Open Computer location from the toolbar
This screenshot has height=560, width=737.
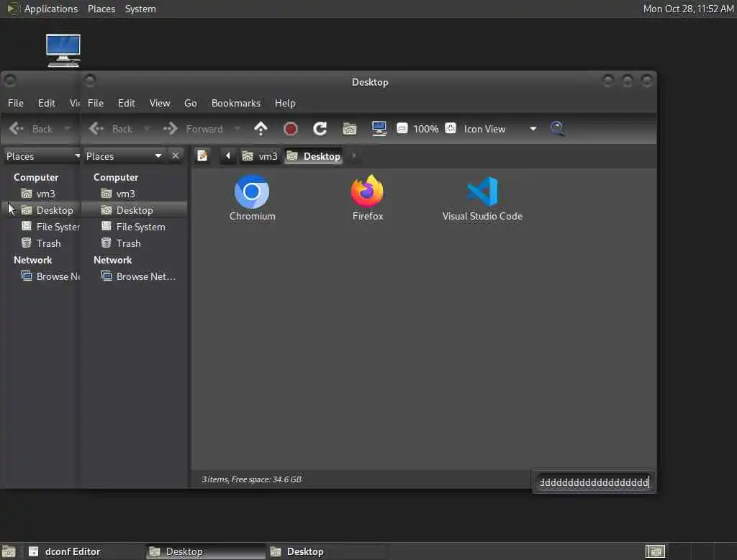(379, 128)
